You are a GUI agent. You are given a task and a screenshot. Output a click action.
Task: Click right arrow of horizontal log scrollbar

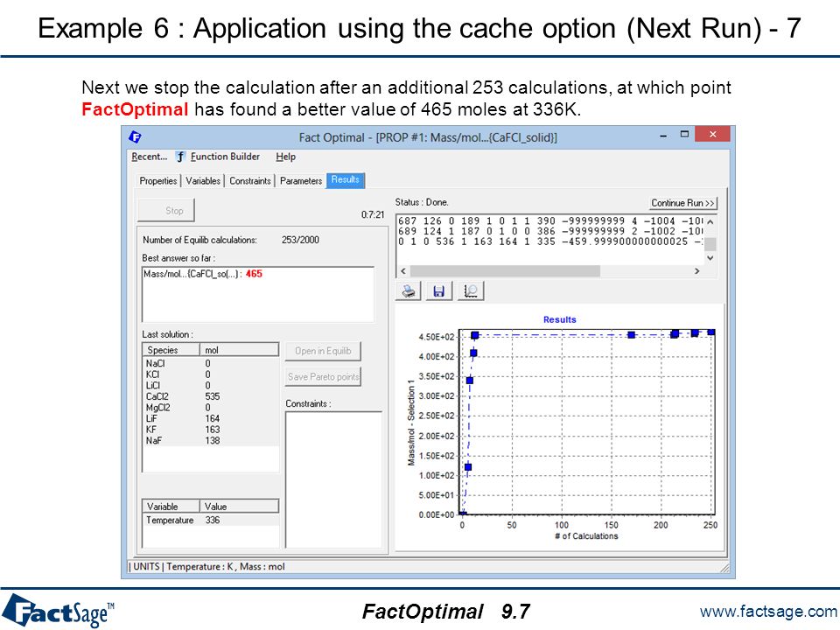[696, 271]
